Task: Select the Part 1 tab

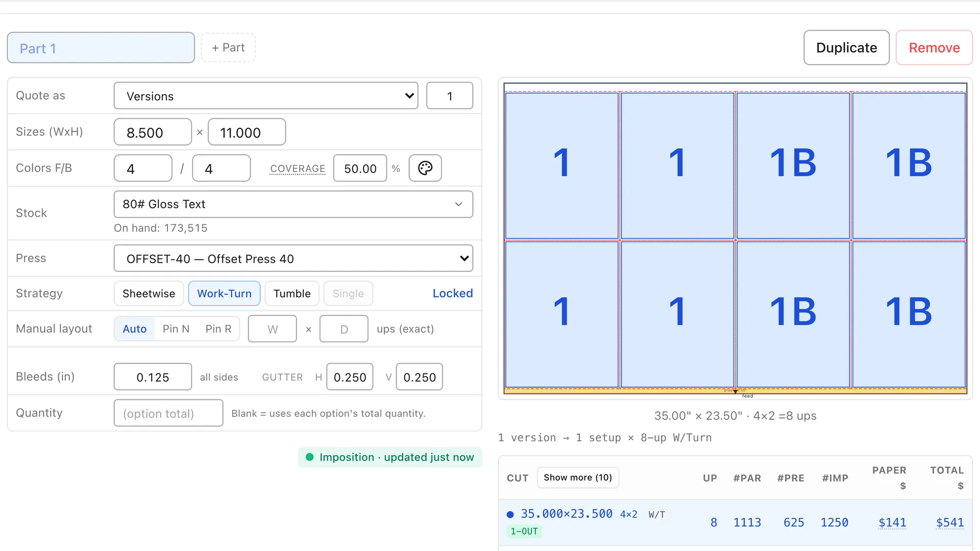Action: (101, 48)
